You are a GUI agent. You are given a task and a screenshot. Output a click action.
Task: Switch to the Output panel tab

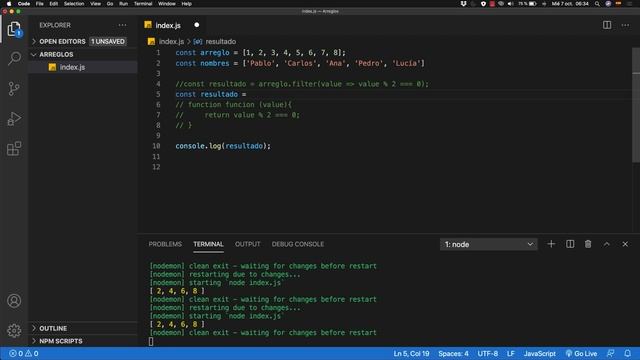tap(247, 244)
